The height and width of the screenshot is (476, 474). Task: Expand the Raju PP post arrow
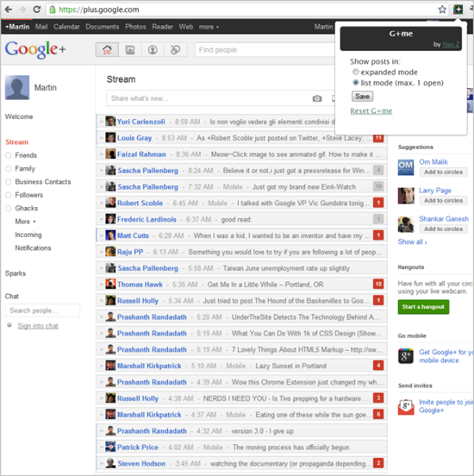pos(102,252)
